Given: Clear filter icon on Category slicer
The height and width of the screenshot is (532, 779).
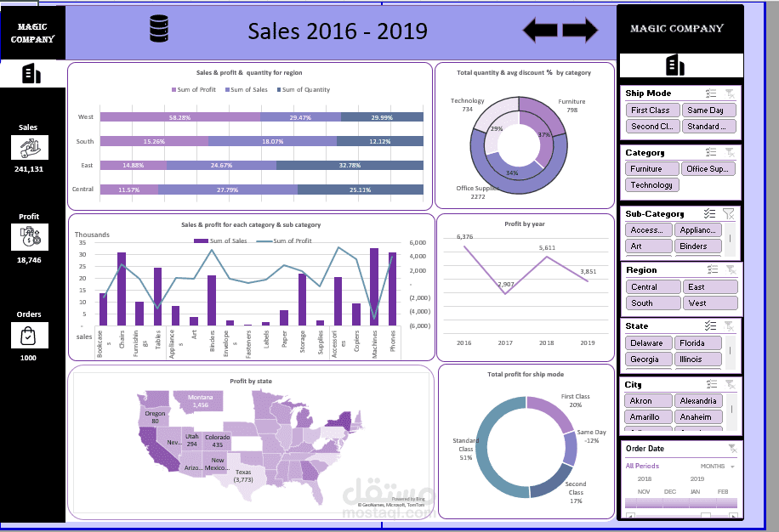Looking at the screenshot, I should (x=730, y=152).
